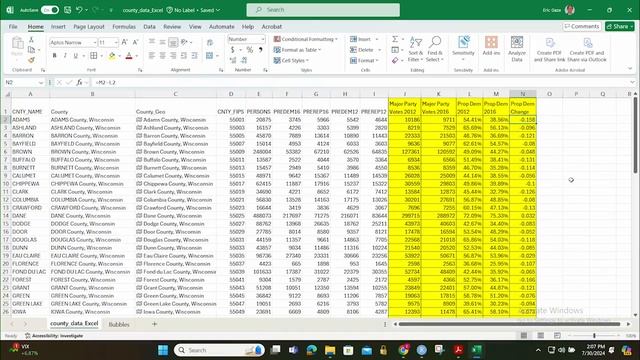This screenshot has height=360, width=640.
Task: Toggle bold formatting in Font group
Action: [x=54, y=56]
